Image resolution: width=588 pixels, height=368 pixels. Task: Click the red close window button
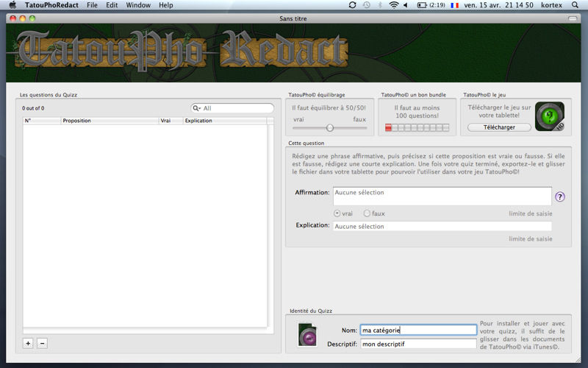point(13,18)
